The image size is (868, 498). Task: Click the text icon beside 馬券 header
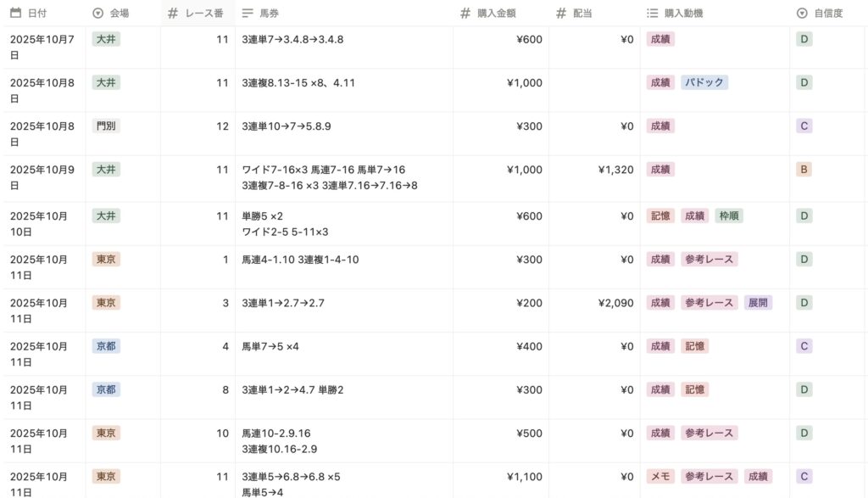pos(248,14)
